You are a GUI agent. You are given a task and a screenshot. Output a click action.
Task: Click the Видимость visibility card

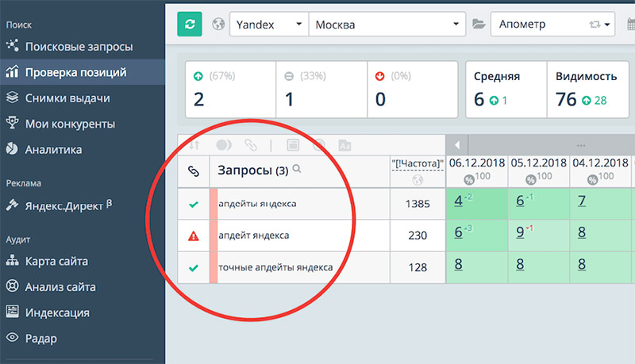click(x=587, y=90)
